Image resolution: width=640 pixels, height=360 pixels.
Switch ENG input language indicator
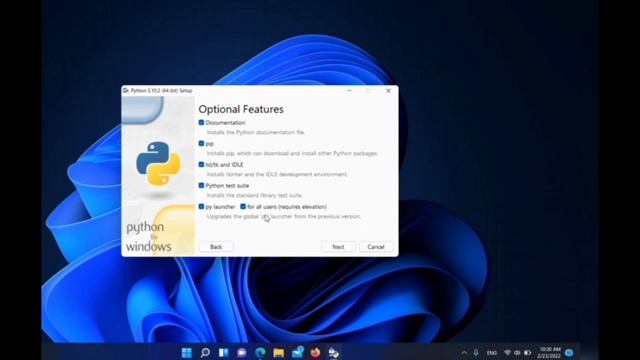tap(492, 353)
